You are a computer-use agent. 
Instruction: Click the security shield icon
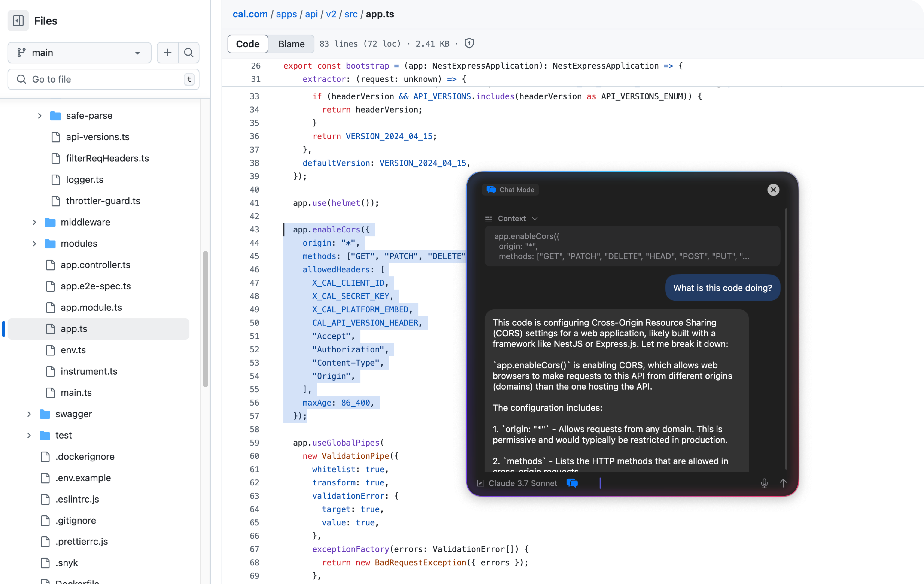click(x=469, y=44)
